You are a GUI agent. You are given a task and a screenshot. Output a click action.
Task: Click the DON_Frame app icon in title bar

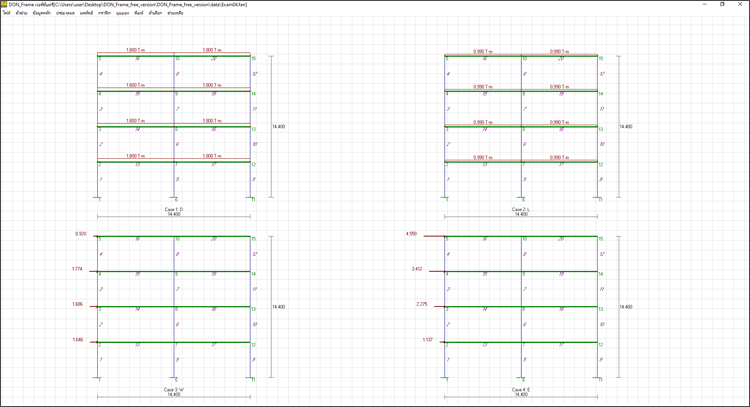click(4, 4)
